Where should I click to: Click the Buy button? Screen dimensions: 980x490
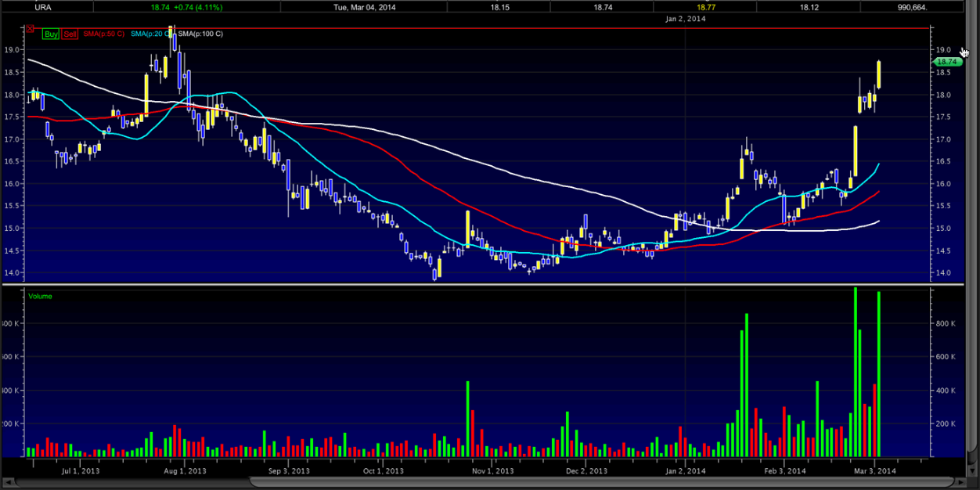50,34
